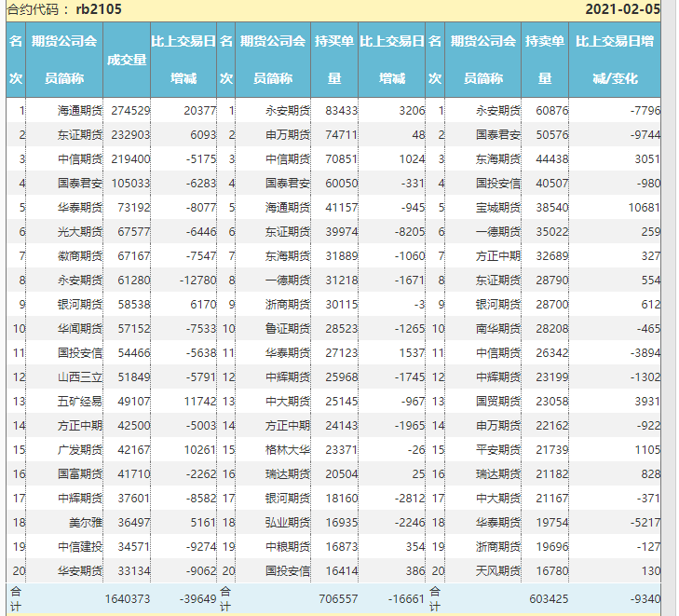Select 山西三立 in the volume list
Image resolution: width=679 pixels, height=616 pixels.
(80, 377)
